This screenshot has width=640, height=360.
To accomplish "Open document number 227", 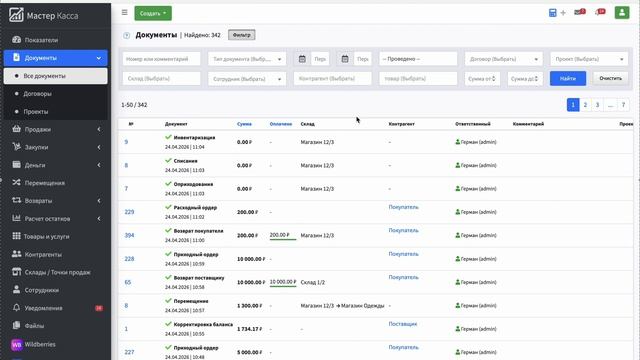I will [x=129, y=352].
